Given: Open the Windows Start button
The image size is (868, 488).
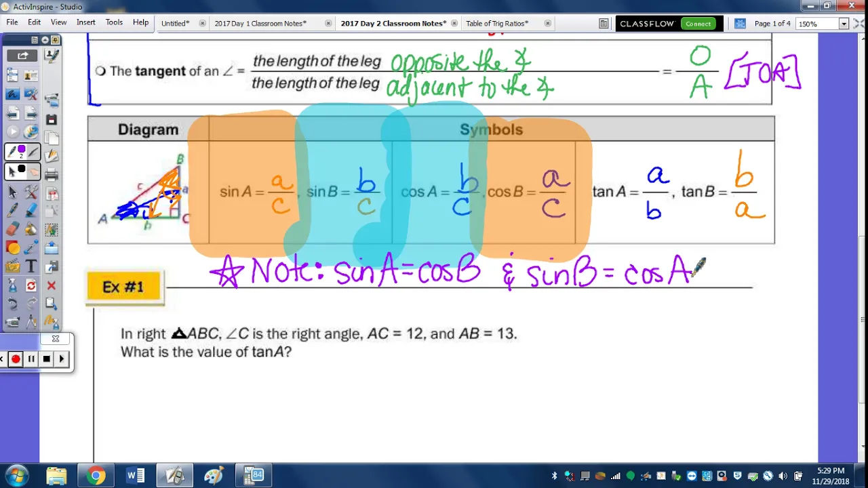Looking at the screenshot, I should pos(16,476).
